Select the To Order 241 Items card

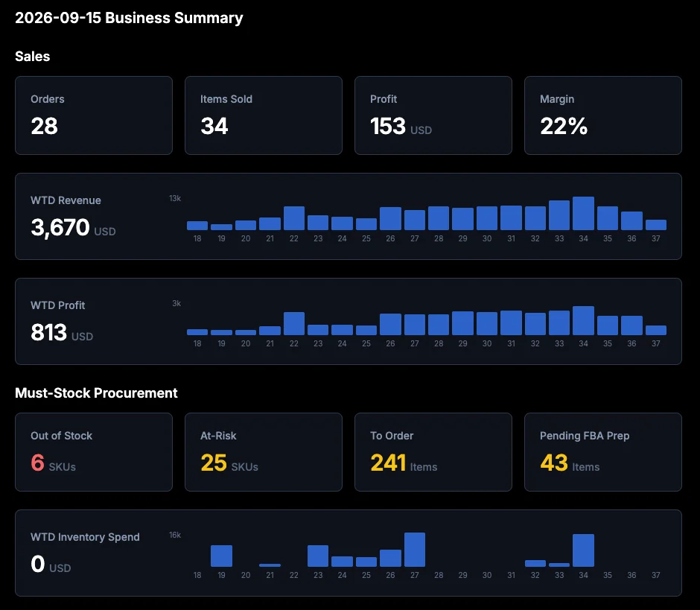(433, 452)
